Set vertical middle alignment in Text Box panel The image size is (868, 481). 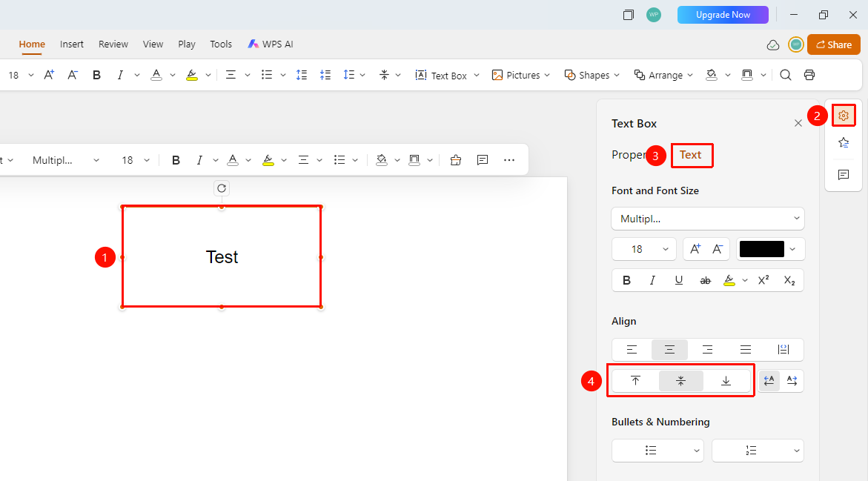tap(681, 381)
